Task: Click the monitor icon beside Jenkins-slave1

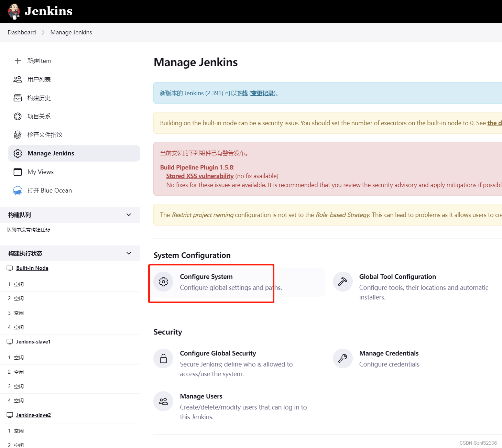Action: [x=10, y=342]
